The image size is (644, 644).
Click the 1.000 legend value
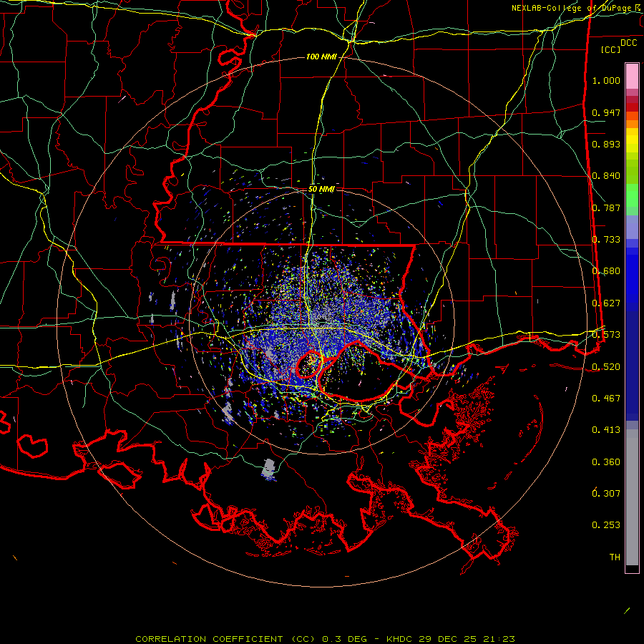pyautogui.click(x=606, y=80)
